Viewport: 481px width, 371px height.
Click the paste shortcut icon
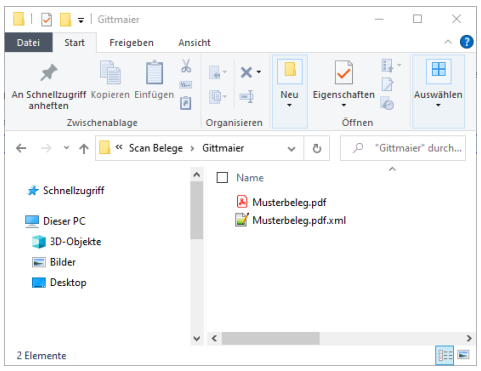pos(186,103)
